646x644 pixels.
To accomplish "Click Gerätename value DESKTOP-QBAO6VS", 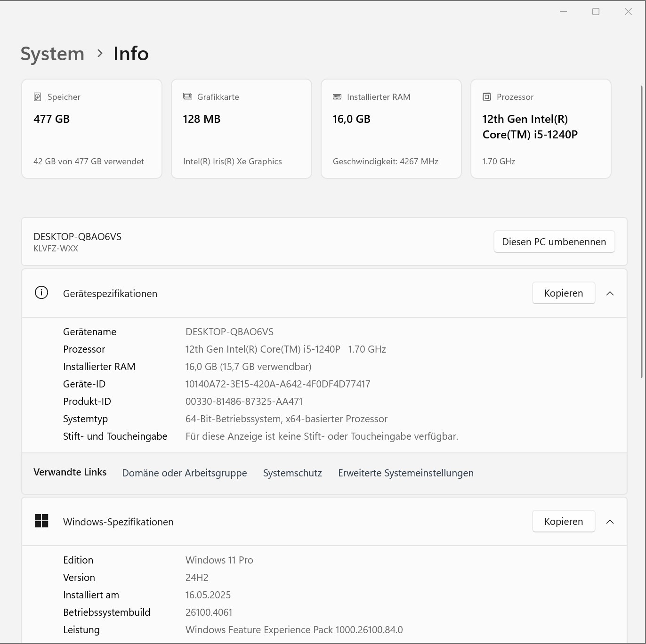I will tap(229, 332).
